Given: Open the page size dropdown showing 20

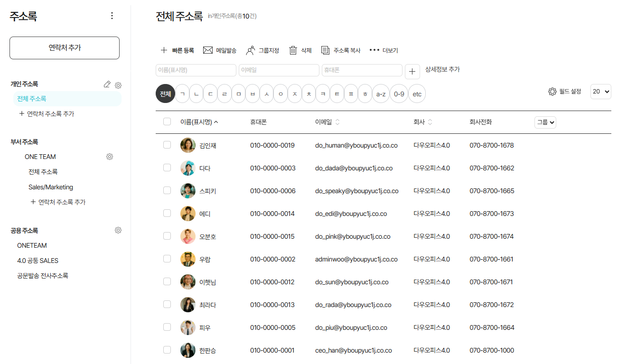Looking at the screenshot, I should coord(600,92).
